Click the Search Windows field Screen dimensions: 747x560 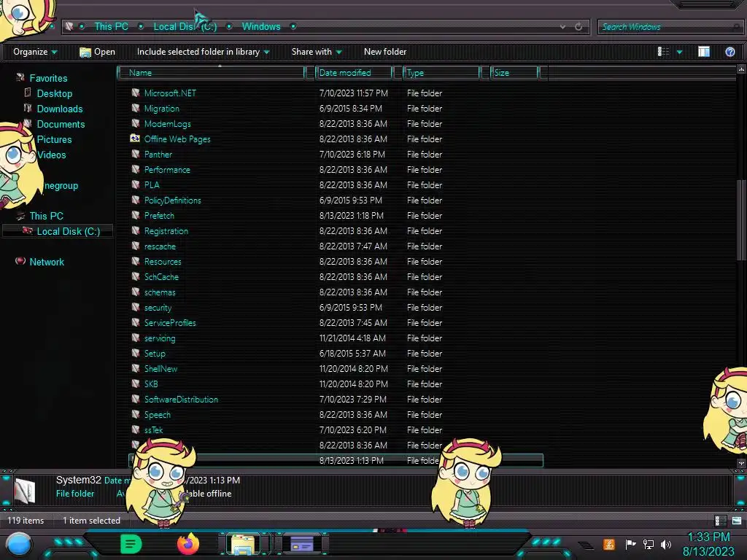(669, 27)
